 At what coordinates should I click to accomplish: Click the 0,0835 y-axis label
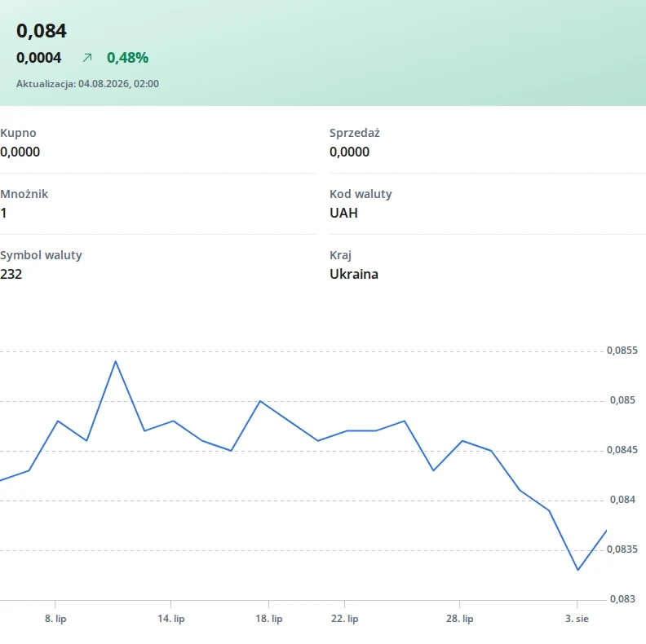[x=622, y=549]
